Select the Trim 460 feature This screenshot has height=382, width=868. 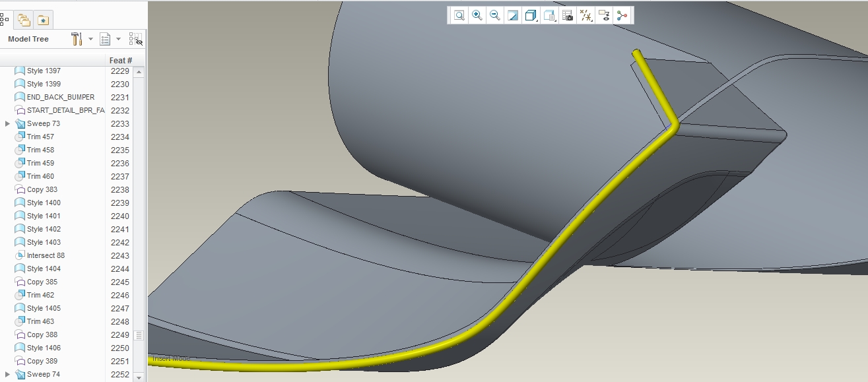(40, 176)
